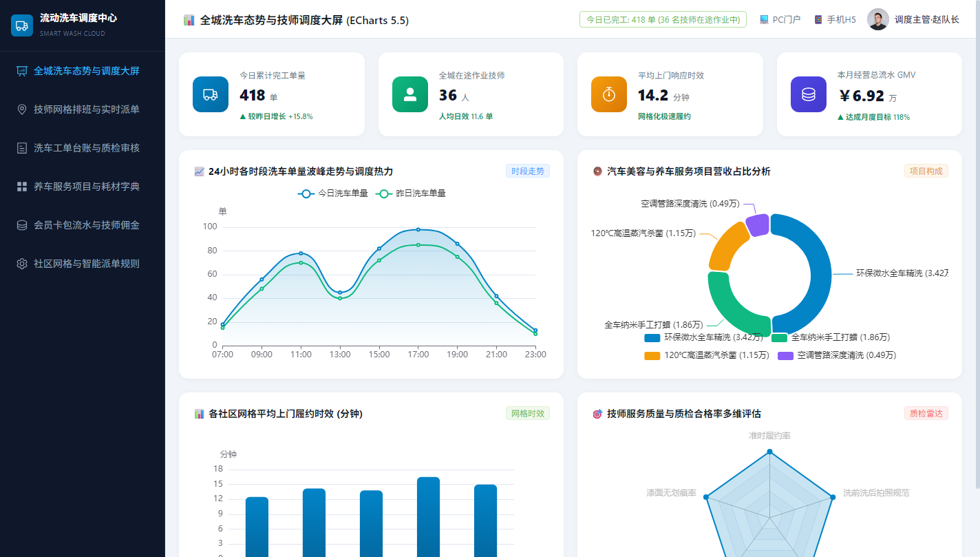Toggle the 全车纳米手工打蜡 legend entry below the donut

(831, 337)
